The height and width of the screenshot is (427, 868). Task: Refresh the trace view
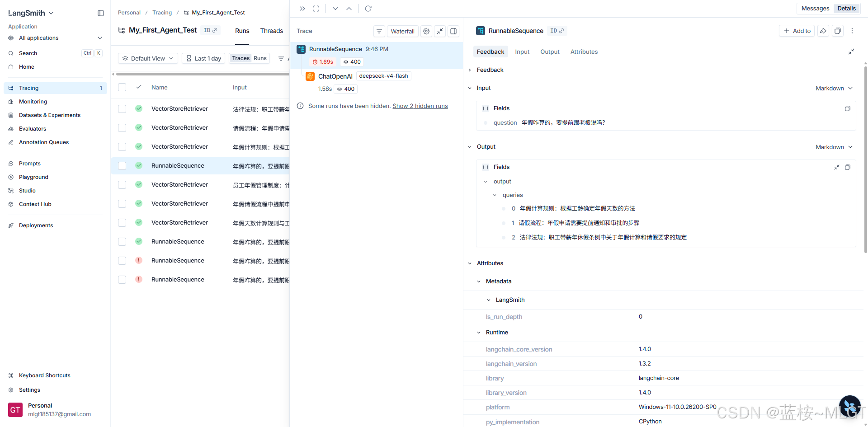coord(368,9)
